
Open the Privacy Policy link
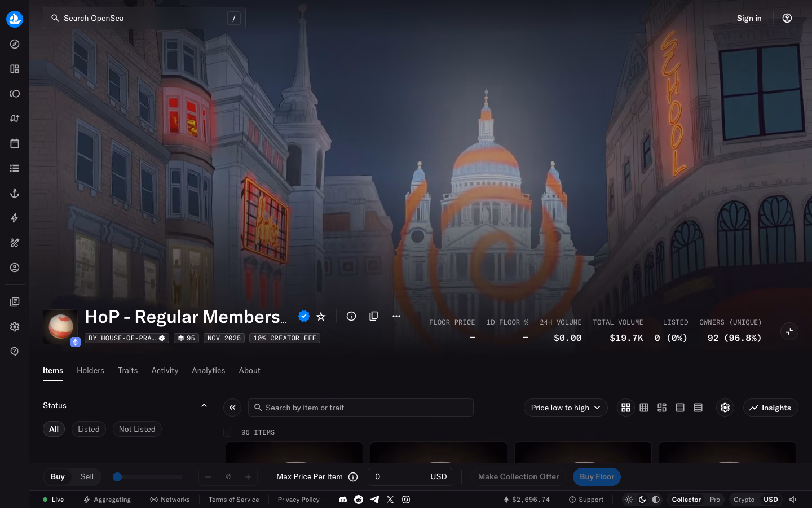299,500
